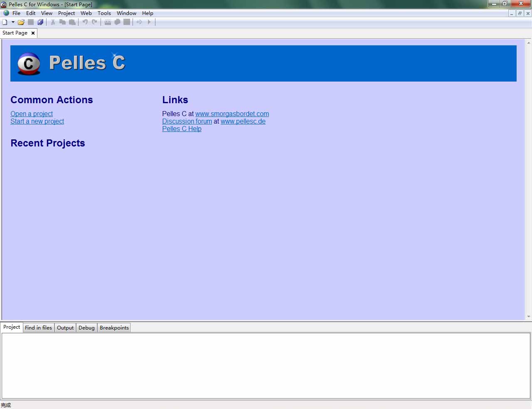Click the Cut scissors icon

(x=53, y=22)
